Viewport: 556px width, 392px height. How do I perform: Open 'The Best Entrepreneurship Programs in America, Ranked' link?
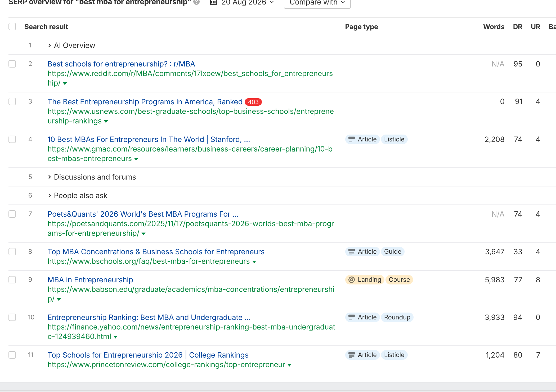145,102
